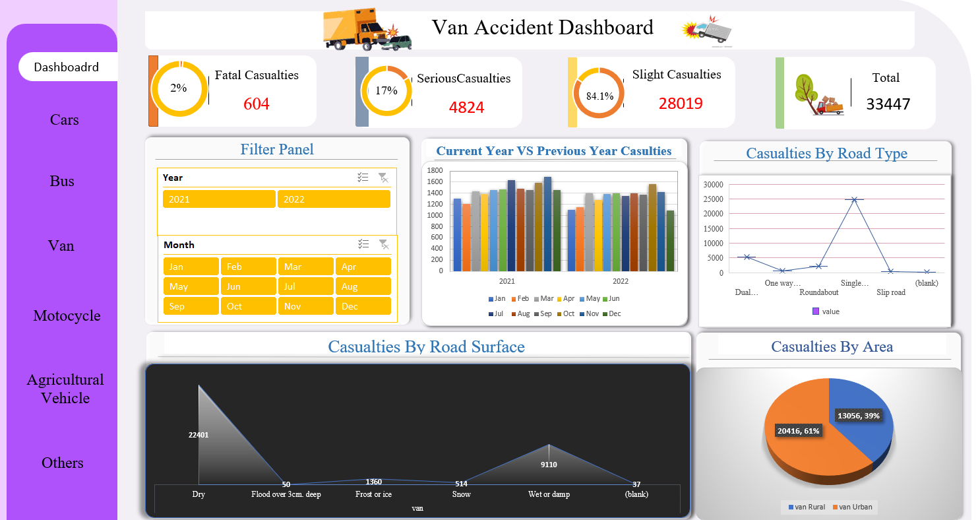Select Jul in the Month slicer
This screenshot has width=980, height=520.
tap(305, 286)
